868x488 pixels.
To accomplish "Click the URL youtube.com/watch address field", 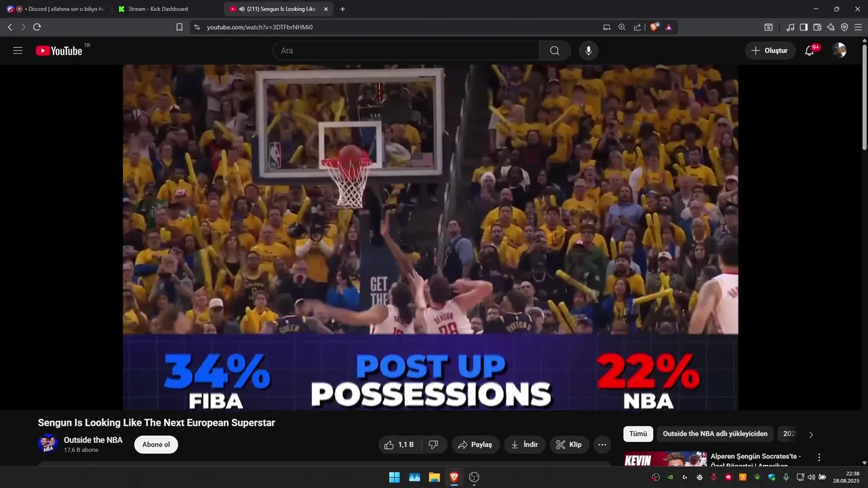I will click(x=260, y=27).
